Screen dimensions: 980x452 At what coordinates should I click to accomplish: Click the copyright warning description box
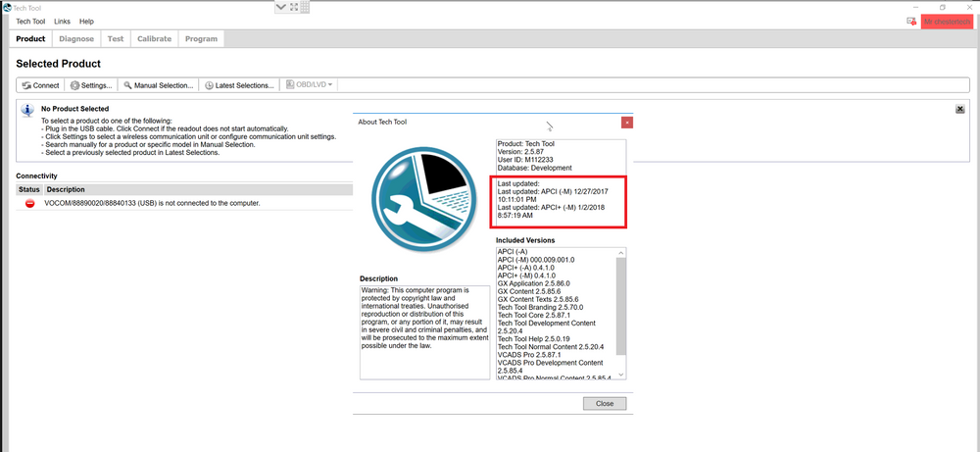click(x=424, y=332)
